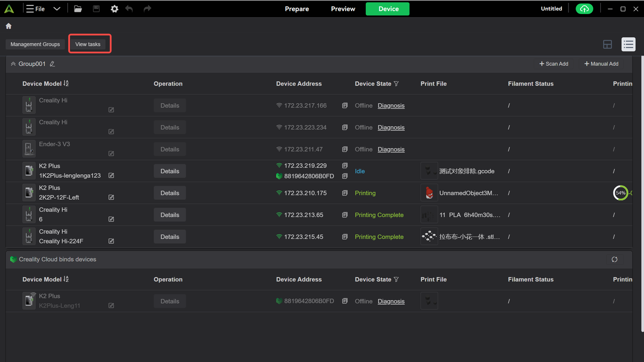Click the save disk icon
The height and width of the screenshot is (362, 644).
coord(97,9)
